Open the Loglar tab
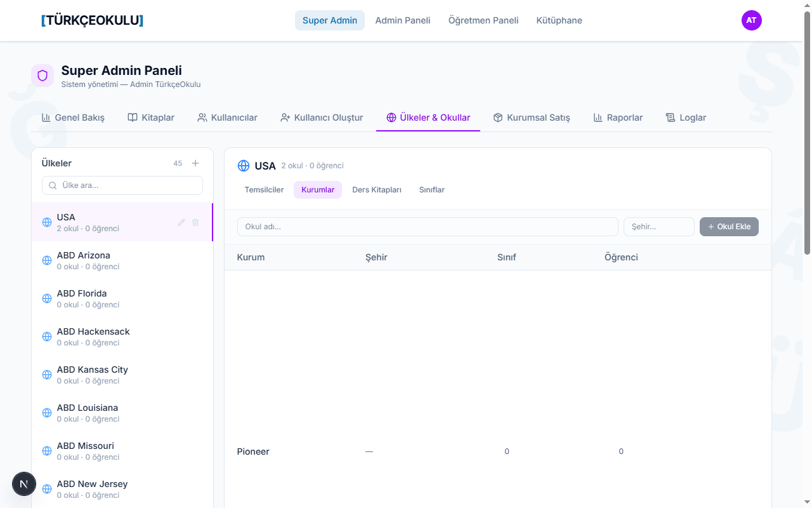 click(x=686, y=117)
